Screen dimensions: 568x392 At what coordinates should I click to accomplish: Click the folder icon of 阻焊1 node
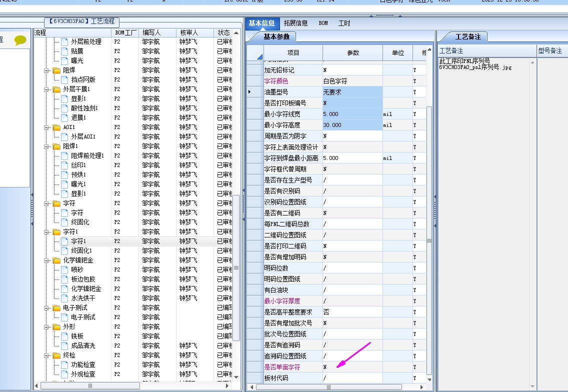[56, 146]
